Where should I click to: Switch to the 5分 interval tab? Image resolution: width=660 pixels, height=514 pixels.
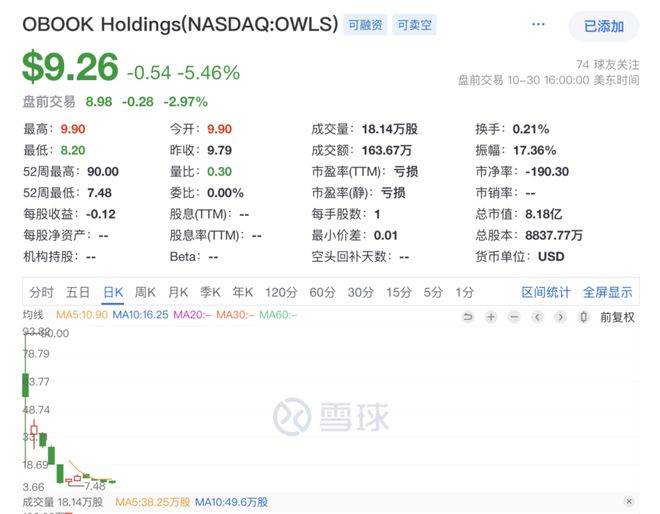tap(433, 292)
